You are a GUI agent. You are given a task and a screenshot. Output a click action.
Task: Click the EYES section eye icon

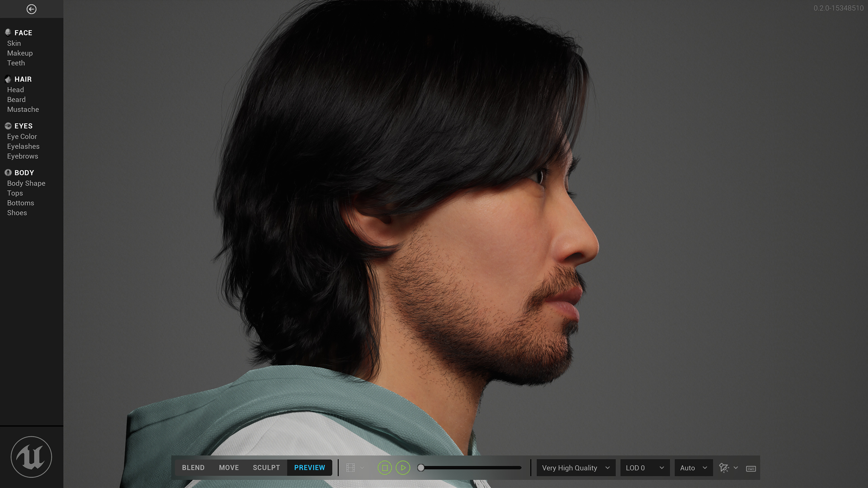pyautogui.click(x=8, y=126)
